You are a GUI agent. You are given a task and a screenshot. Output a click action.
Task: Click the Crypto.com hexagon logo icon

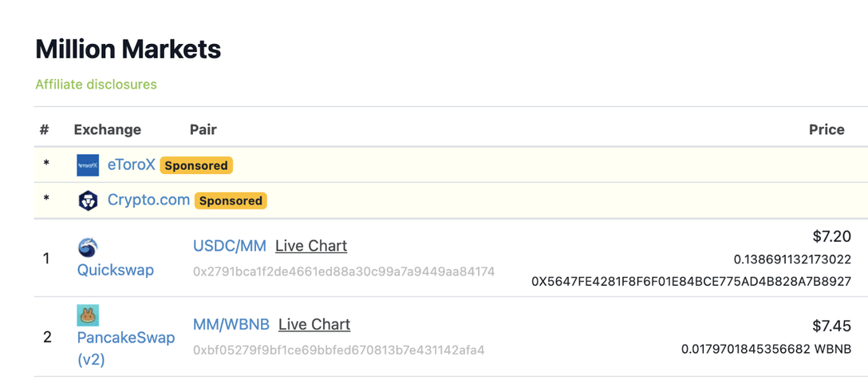(88, 200)
